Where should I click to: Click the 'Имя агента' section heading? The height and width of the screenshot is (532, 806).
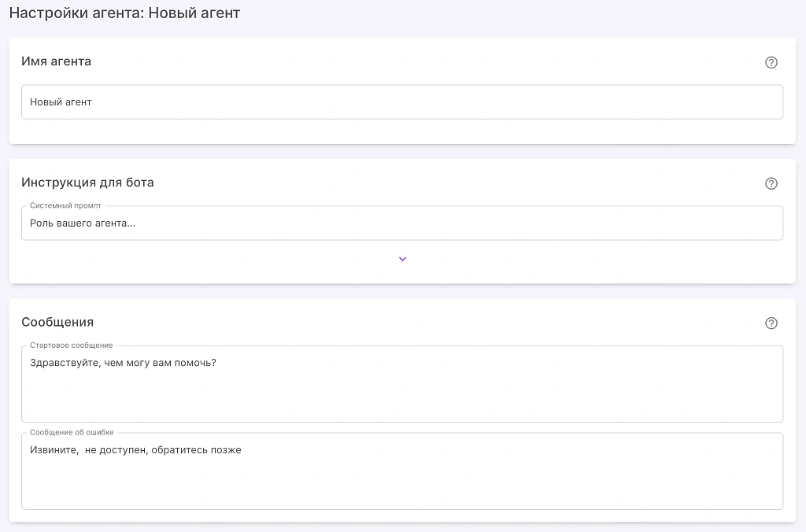pyautogui.click(x=56, y=61)
